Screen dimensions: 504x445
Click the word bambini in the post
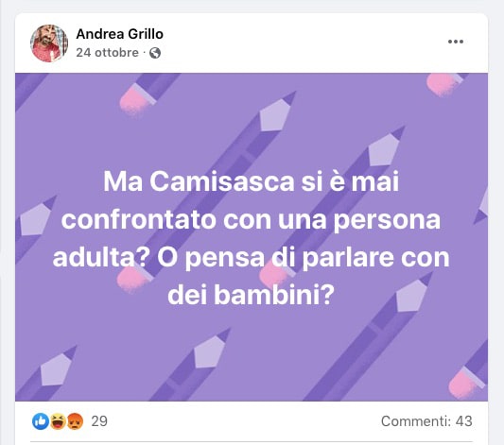click(x=268, y=295)
